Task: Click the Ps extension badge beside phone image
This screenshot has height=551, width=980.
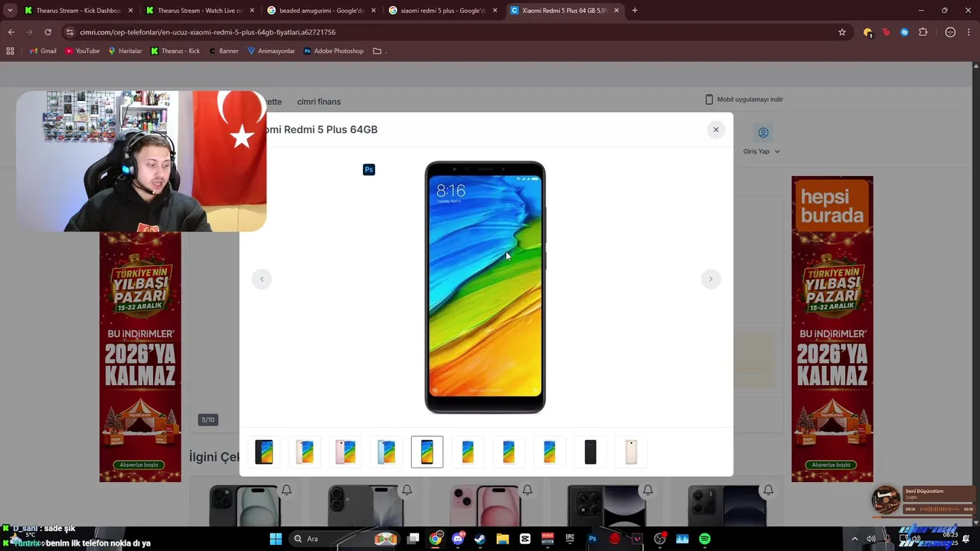Action: tap(369, 170)
